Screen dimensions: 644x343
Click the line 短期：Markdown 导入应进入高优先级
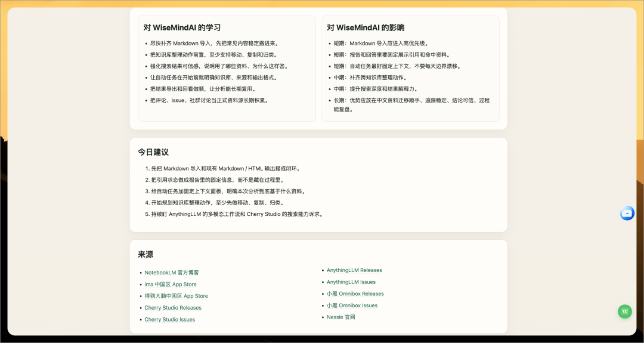(381, 43)
